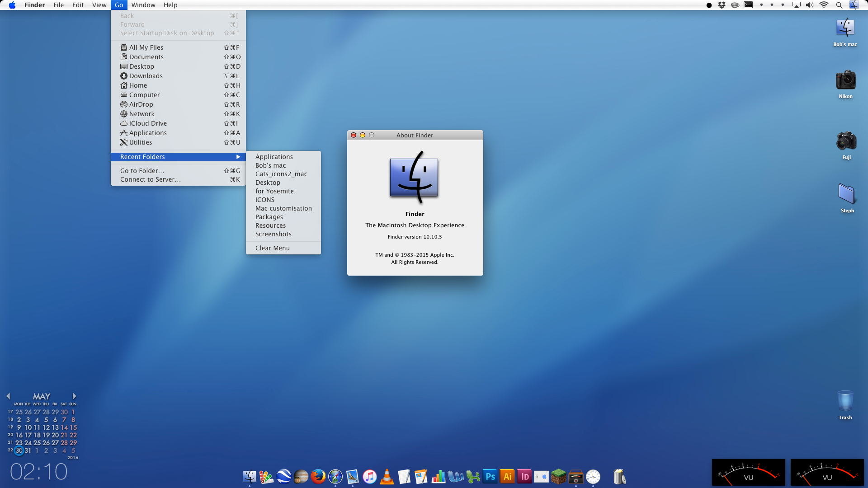Pick Packages from Recent Folders
Viewport: 868px width, 488px height.
click(x=283, y=217)
